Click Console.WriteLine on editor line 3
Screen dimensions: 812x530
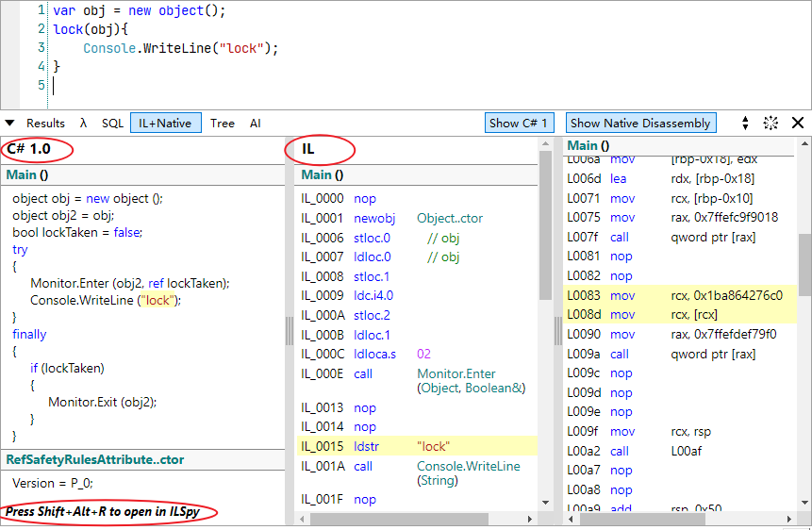181,48
